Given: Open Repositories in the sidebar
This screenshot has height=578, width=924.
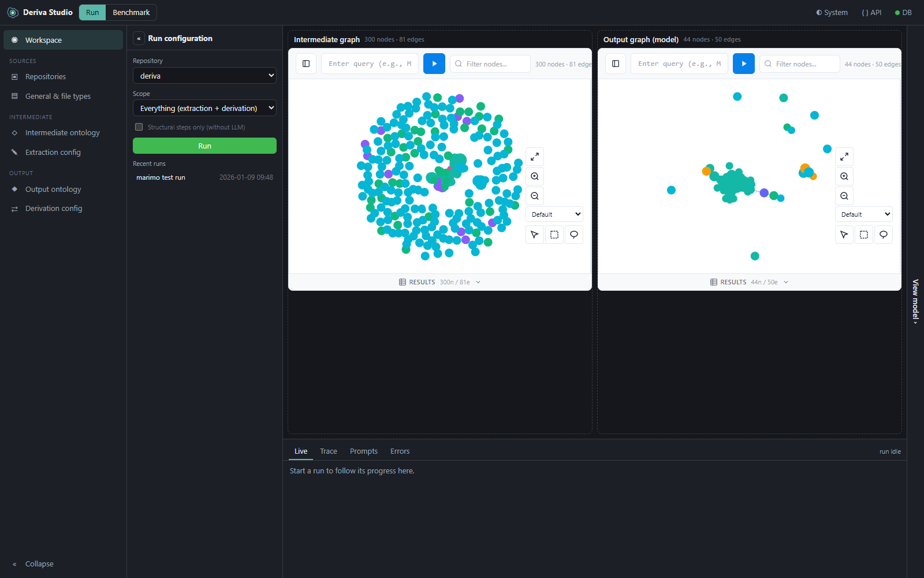Looking at the screenshot, I should pyautogui.click(x=63, y=77).
